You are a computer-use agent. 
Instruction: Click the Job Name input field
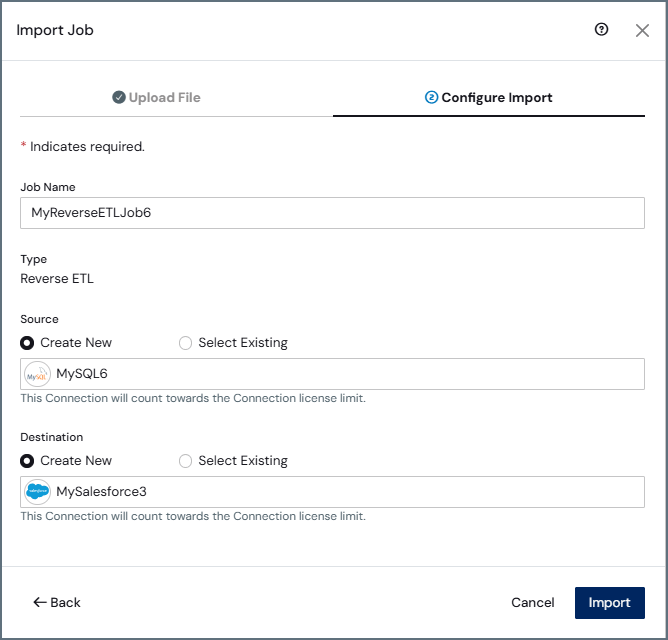332,213
